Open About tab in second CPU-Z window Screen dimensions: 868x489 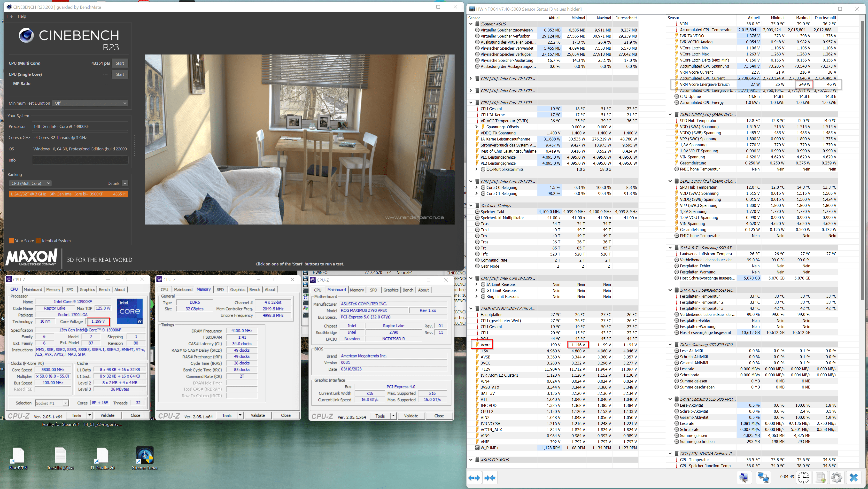[x=270, y=289]
